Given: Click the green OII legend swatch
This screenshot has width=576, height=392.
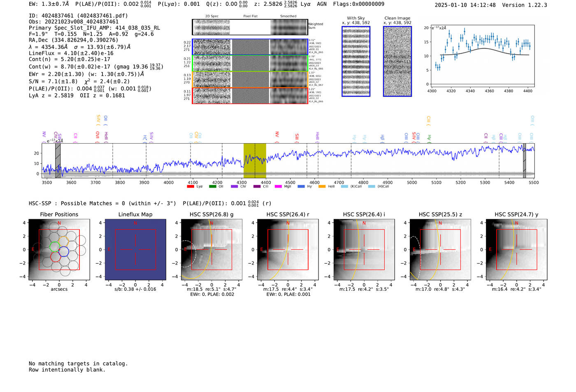Looking at the screenshot, I should click(x=213, y=187).
